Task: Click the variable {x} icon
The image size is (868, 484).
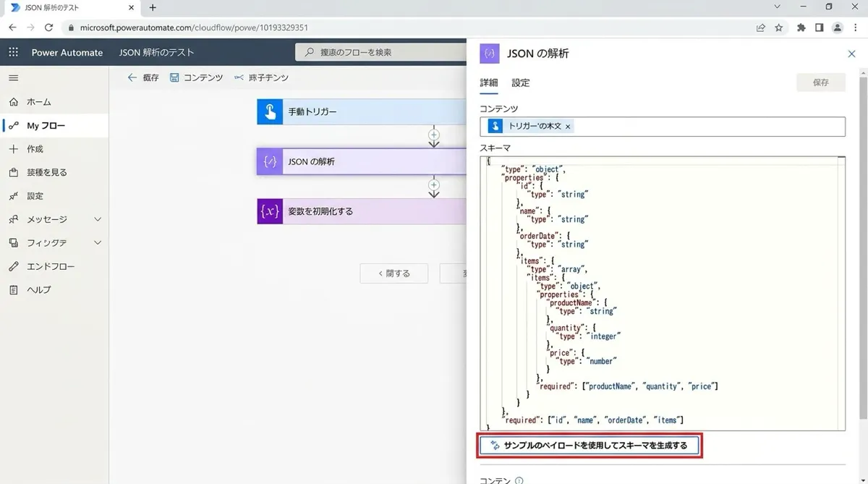Action: [x=270, y=211]
